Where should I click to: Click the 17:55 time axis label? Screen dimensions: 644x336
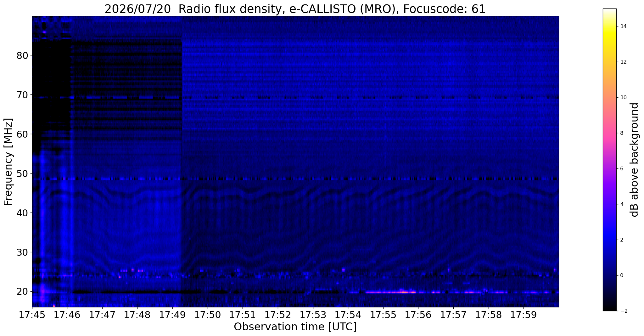click(383, 315)
